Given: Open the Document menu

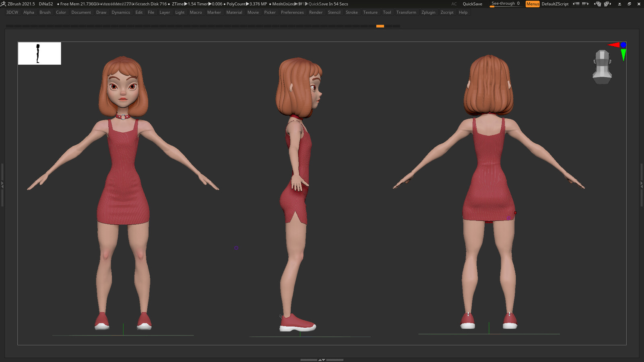Looking at the screenshot, I should [81, 12].
